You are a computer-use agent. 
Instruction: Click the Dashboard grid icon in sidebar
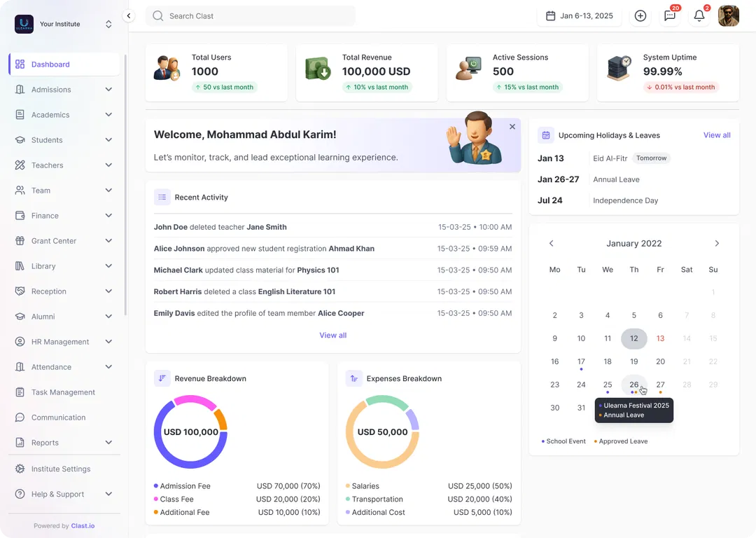coord(20,64)
